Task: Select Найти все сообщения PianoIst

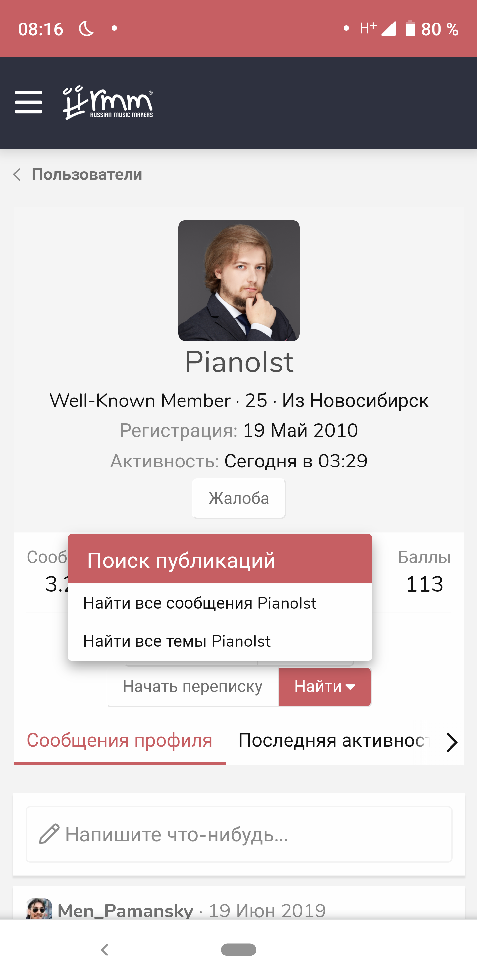Action: coord(200,603)
